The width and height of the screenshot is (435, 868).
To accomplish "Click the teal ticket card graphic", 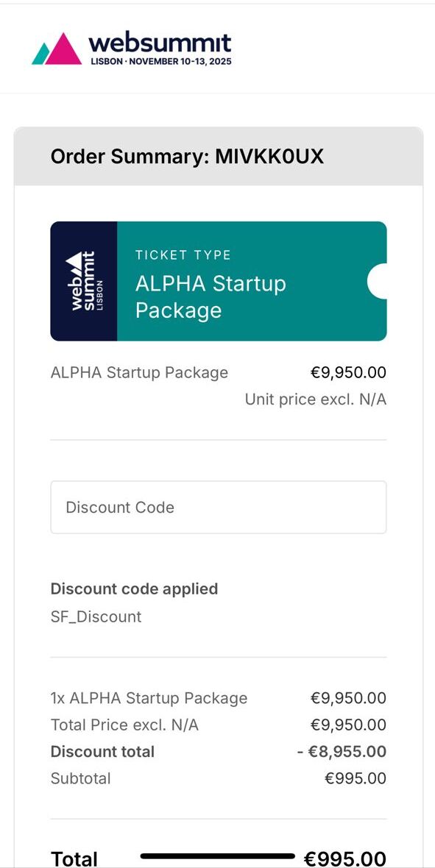I will 250,280.
